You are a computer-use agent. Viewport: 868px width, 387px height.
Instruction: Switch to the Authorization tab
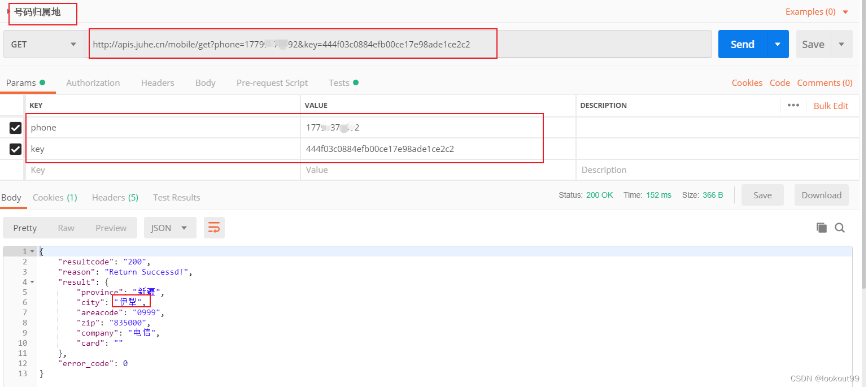(93, 82)
